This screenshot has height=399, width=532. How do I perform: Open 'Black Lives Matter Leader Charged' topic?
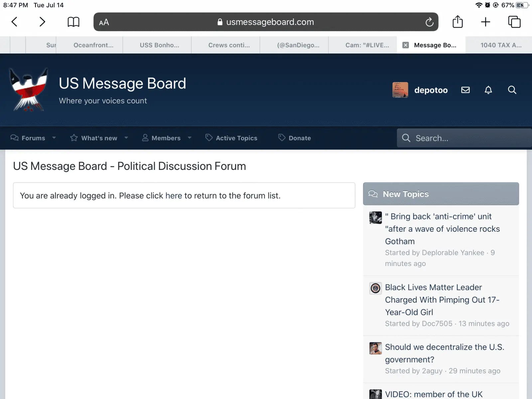click(442, 300)
